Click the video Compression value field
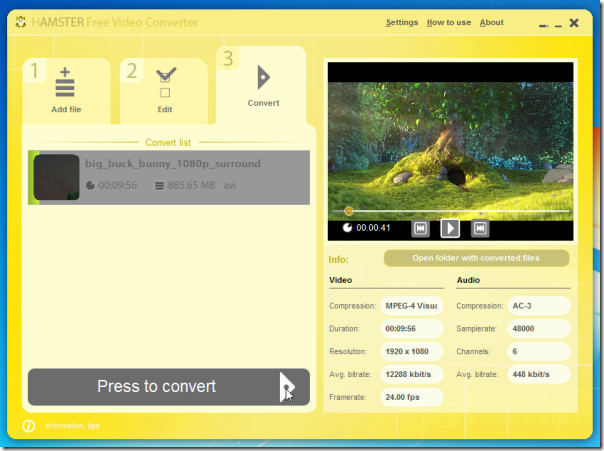 (411, 306)
